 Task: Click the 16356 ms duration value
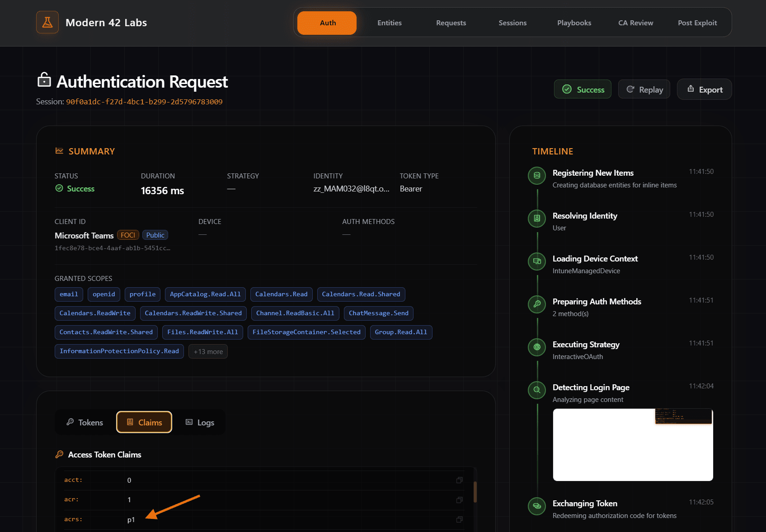click(x=162, y=191)
